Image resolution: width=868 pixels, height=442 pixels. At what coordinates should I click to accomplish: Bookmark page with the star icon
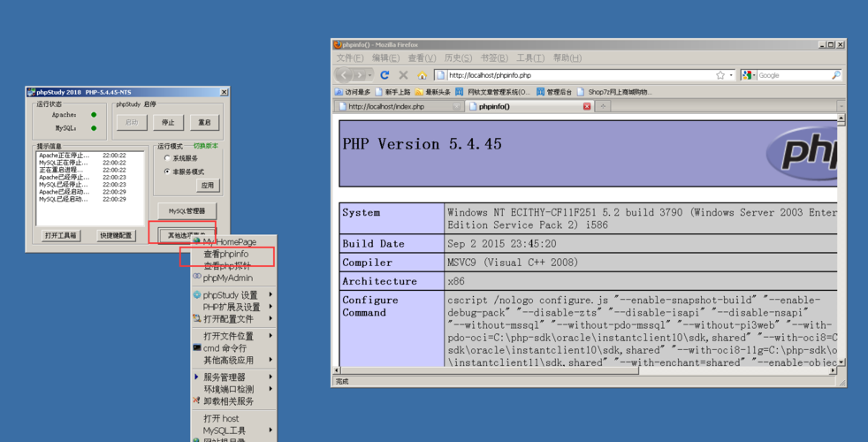[x=720, y=75]
